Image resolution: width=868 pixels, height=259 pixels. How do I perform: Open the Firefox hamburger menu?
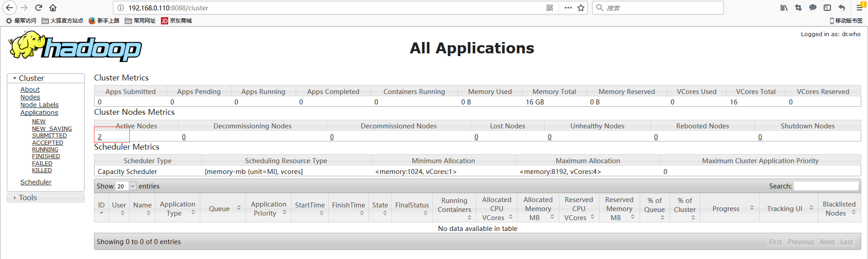coord(860,8)
